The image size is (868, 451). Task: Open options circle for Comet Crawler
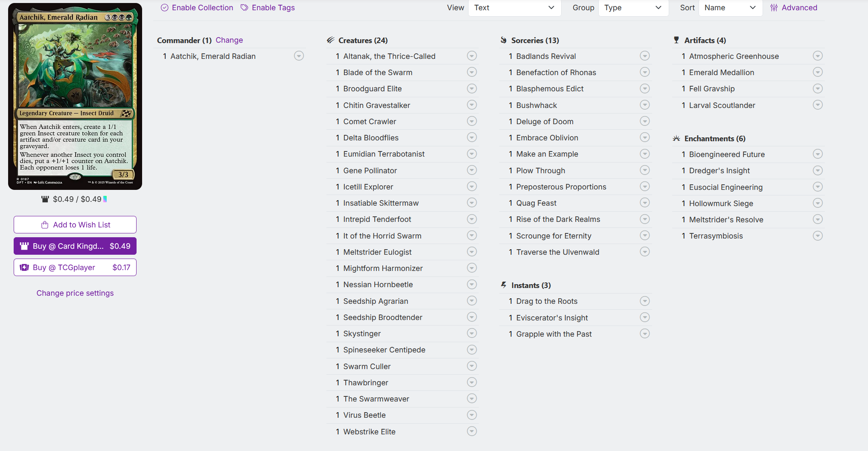(472, 121)
